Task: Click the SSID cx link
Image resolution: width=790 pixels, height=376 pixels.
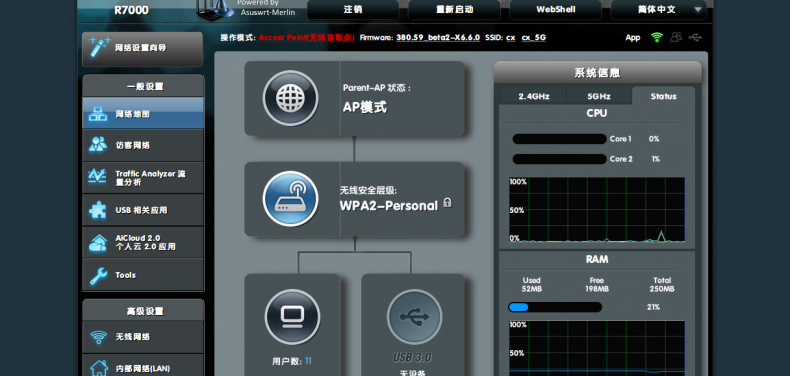Action: point(510,38)
